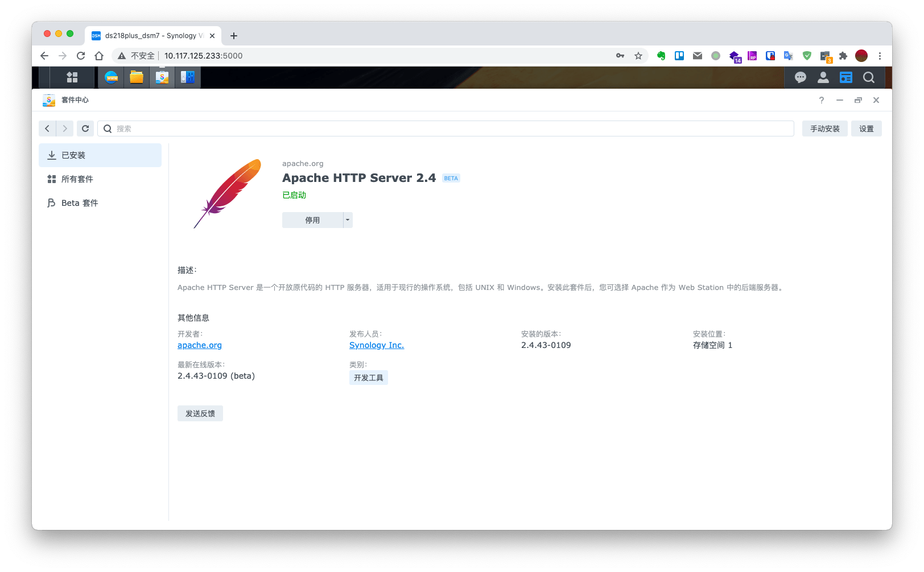924x572 pixels.
Task: Go to the Chrome home page
Action: click(99, 56)
